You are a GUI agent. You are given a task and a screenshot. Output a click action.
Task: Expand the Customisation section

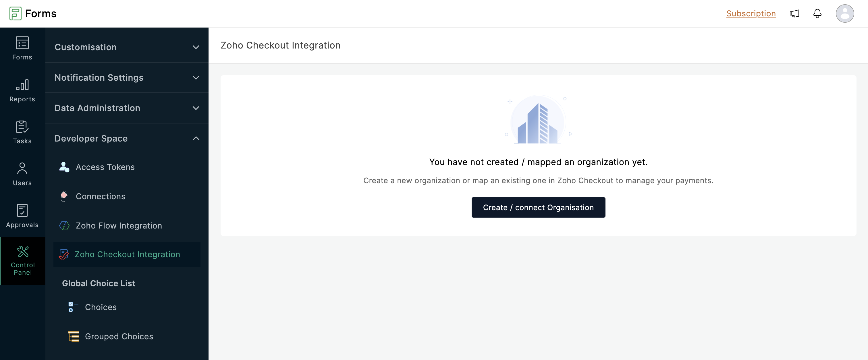pyautogui.click(x=127, y=47)
